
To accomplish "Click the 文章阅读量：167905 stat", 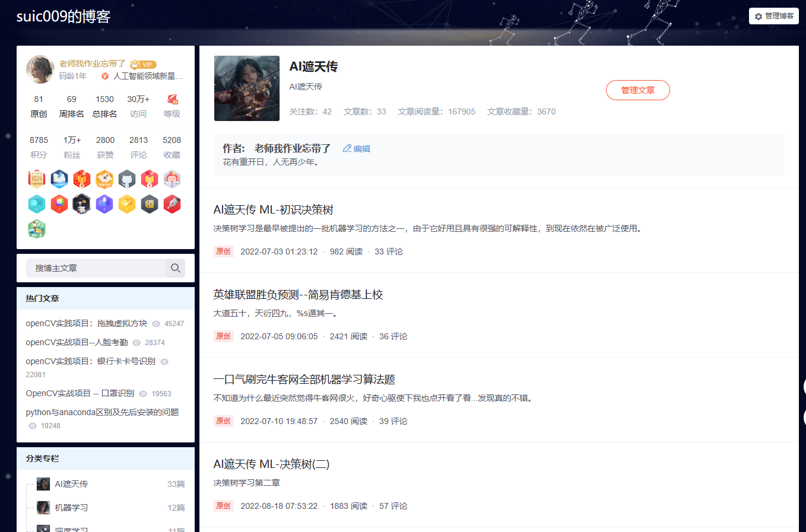I will pos(437,112).
